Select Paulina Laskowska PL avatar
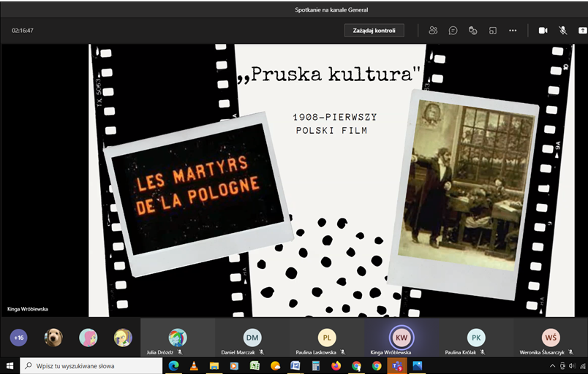The image size is (588, 377). coord(327,338)
